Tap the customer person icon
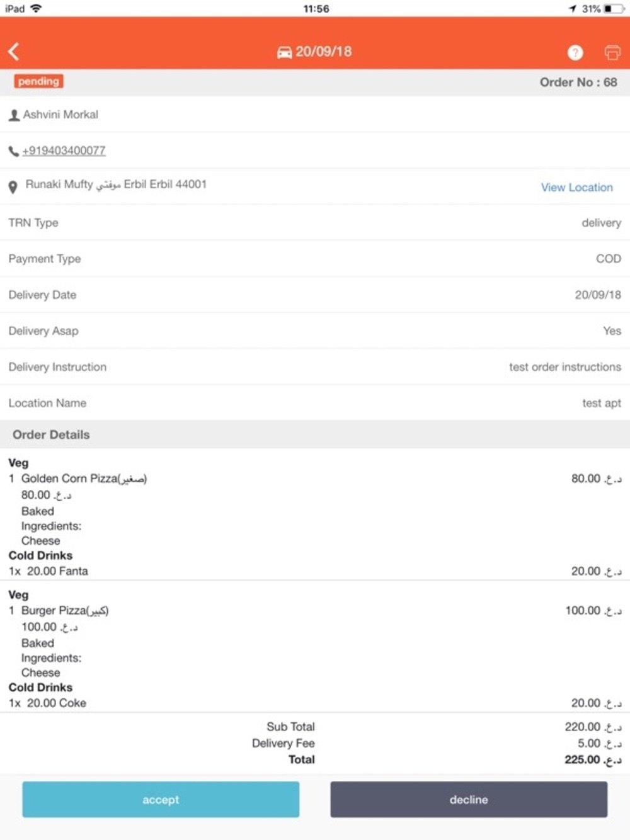 [14, 115]
